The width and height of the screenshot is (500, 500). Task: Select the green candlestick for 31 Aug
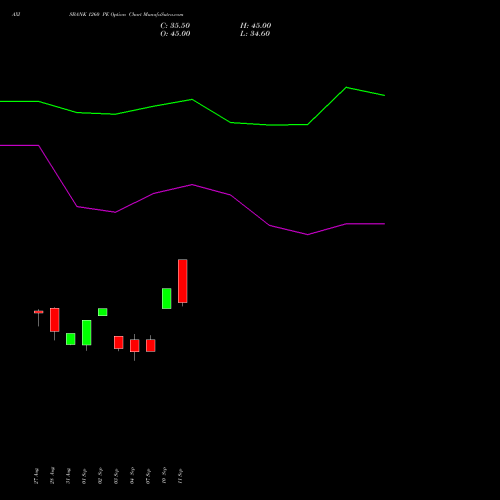pyautogui.click(x=71, y=339)
